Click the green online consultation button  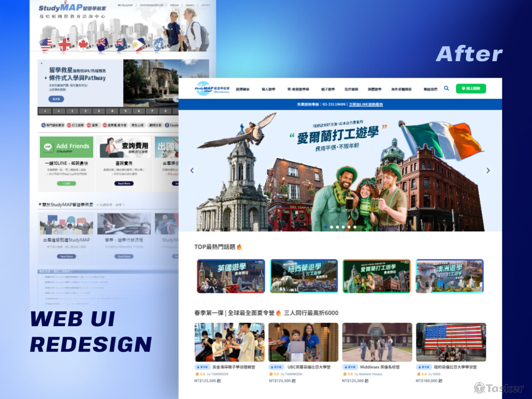click(471, 88)
